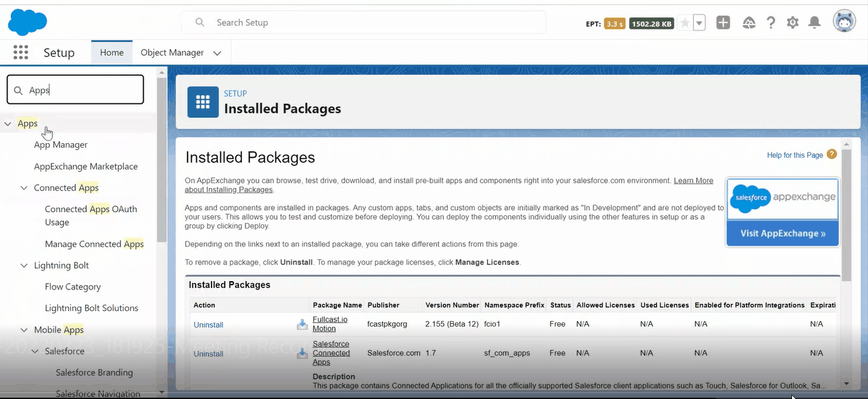
Task: Click the namespace cell sf_com_apps
Action: click(x=507, y=353)
